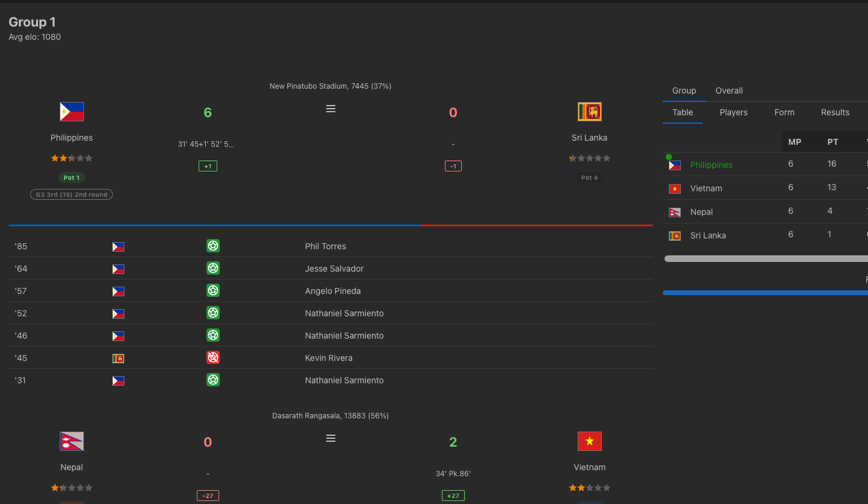Click the table horizontal scrollbar
The height and width of the screenshot is (504, 868).
pos(765,258)
